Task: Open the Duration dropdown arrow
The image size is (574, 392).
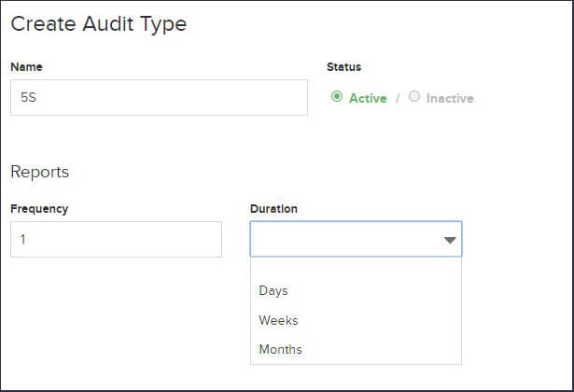Action: 450,240
